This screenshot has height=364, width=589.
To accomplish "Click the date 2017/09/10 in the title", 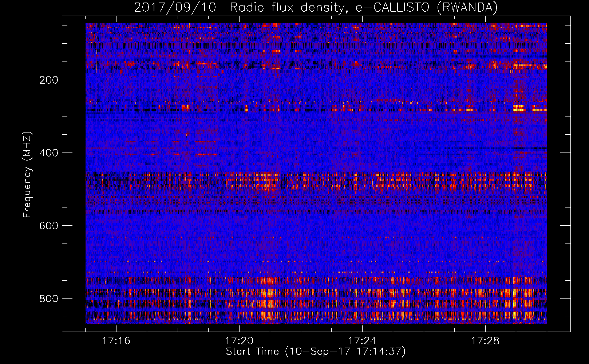I will click(x=175, y=7).
